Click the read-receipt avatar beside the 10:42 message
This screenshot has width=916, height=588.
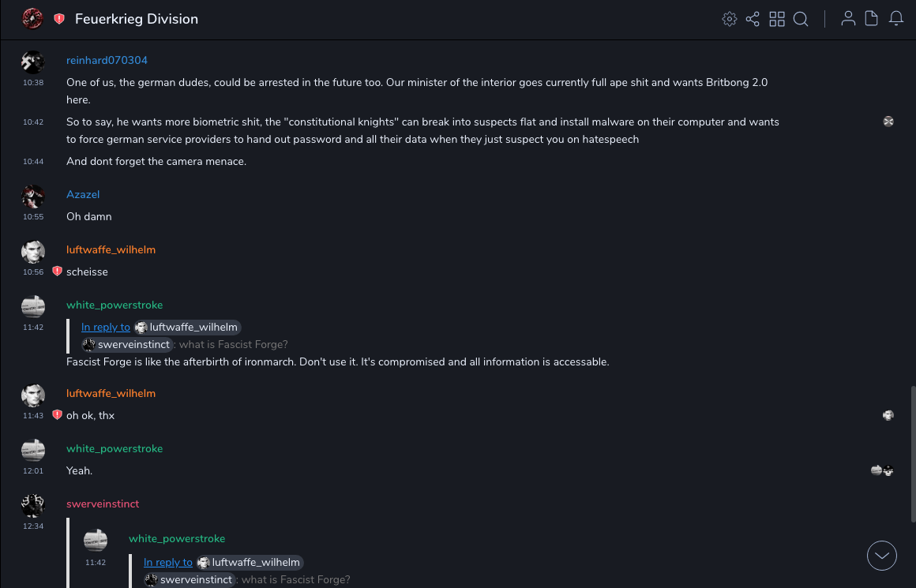coord(888,122)
